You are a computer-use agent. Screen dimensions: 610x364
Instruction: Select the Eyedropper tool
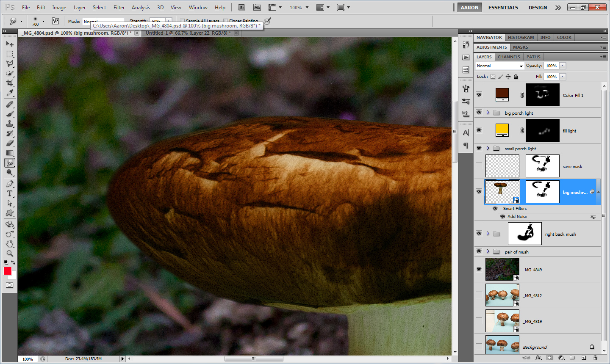10,93
